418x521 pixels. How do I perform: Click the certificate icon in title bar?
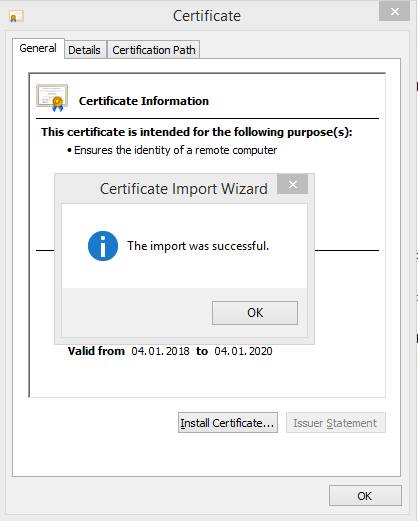click(x=16, y=16)
